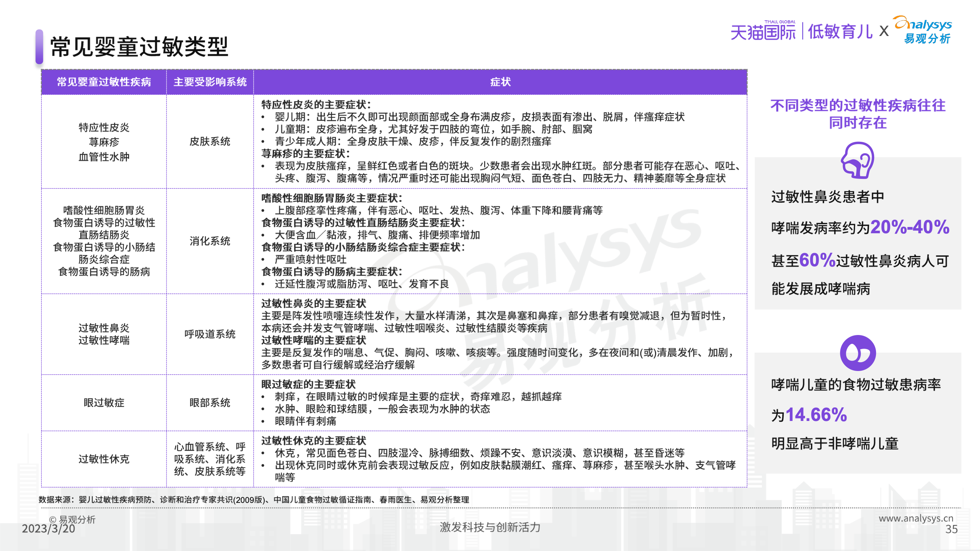The height and width of the screenshot is (551, 980).
Task: Open the www.analysys.cn website link
Action: tap(916, 518)
